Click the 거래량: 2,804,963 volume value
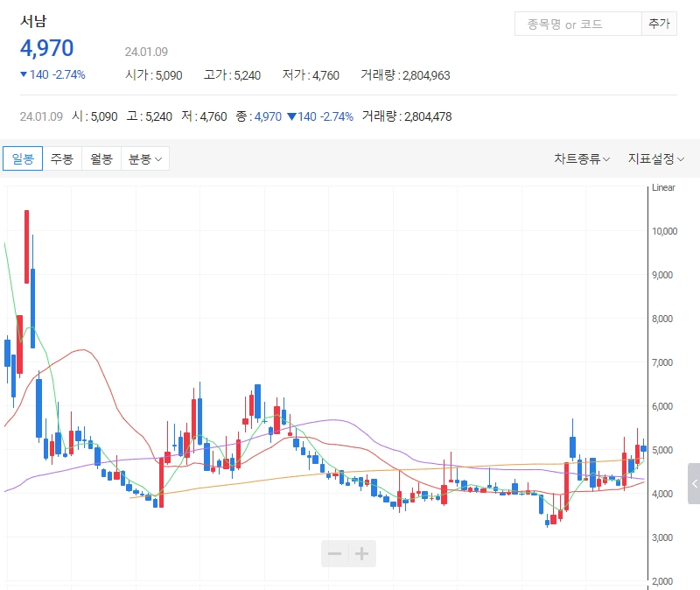The width and height of the screenshot is (700, 590). pos(405,75)
